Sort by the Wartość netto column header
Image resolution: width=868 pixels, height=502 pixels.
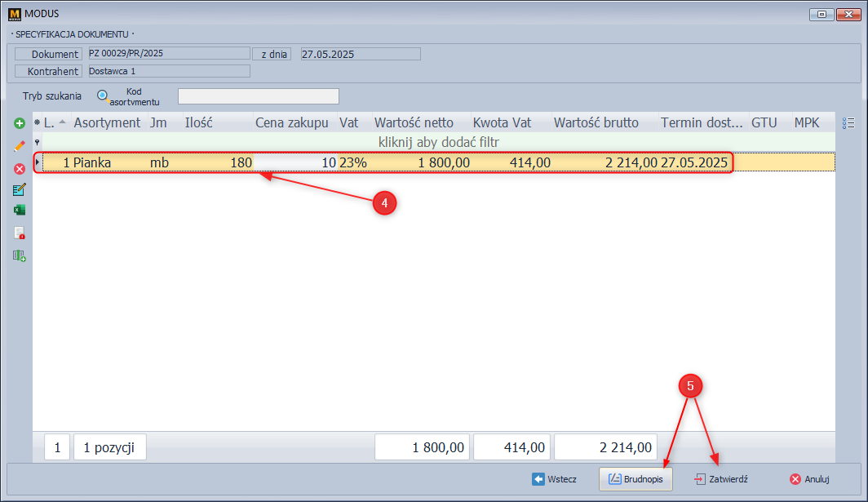[421, 122]
